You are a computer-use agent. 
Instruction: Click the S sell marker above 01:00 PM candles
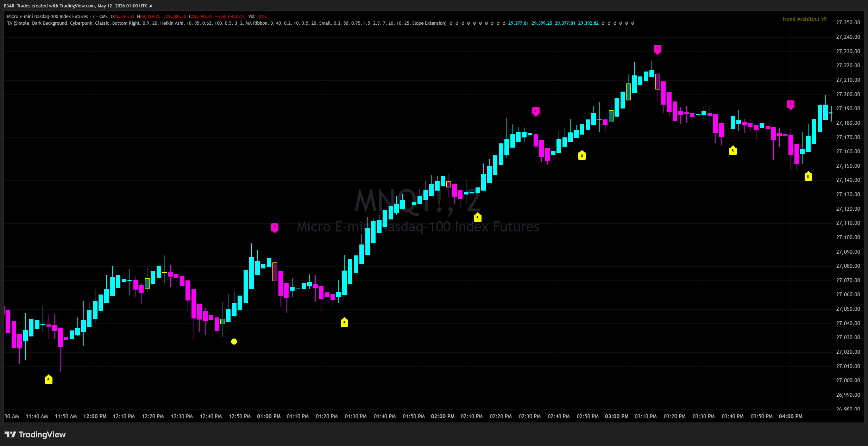(x=275, y=228)
